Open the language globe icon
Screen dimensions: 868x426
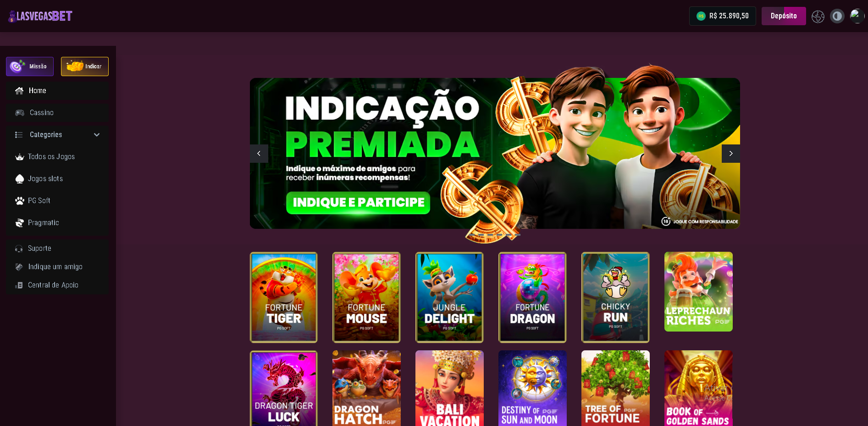click(x=818, y=17)
